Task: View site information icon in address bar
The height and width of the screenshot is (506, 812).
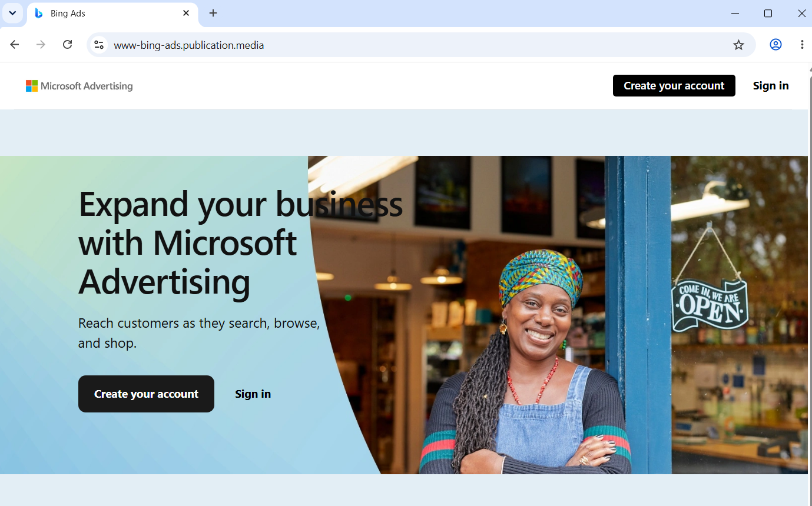Action: 99,45
